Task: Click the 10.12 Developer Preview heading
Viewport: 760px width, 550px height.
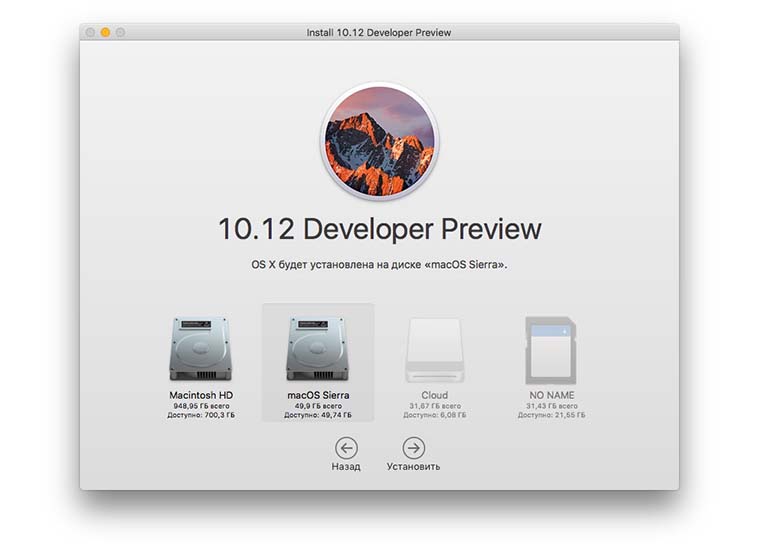Action: 380,229
